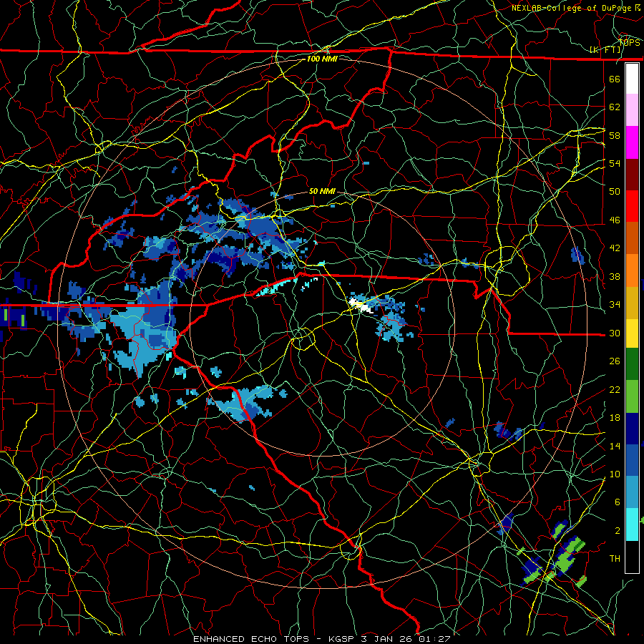Screen dimensions: 644x644
Task: Select the light pink legend swatch
Action: click(x=632, y=110)
